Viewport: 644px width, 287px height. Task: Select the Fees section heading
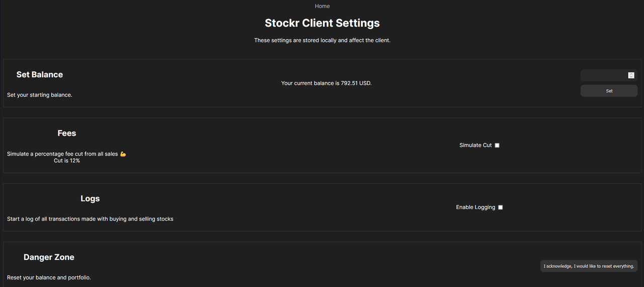(x=67, y=133)
